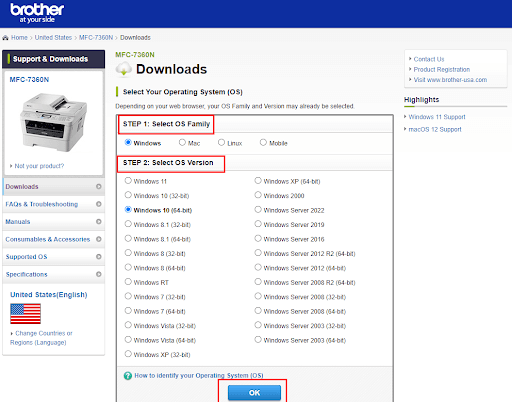Select Windows 10 (32-bit) radio button
The width and height of the screenshot is (512, 402).
(x=128, y=195)
